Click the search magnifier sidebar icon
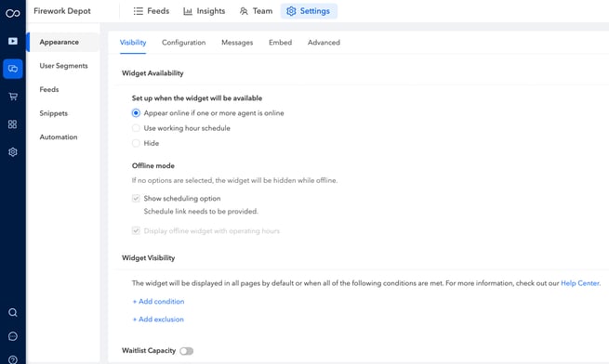 point(13,312)
